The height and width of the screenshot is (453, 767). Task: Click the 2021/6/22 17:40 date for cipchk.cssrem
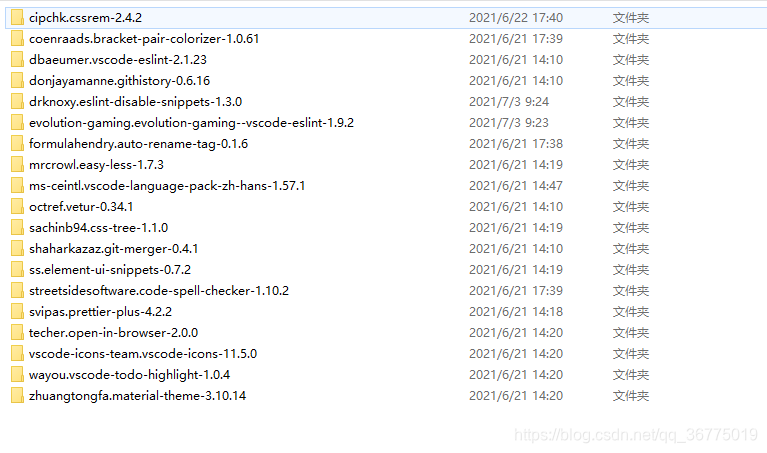(x=516, y=18)
